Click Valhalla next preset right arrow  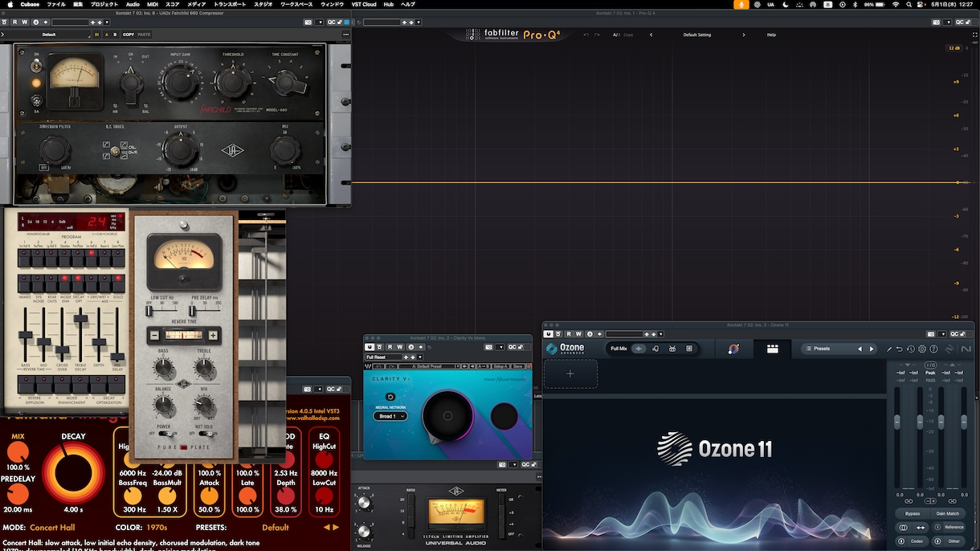click(x=336, y=528)
